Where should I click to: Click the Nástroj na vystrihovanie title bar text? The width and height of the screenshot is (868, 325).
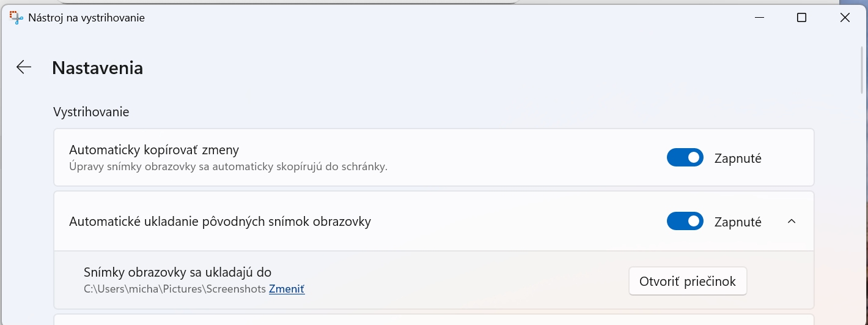86,18
